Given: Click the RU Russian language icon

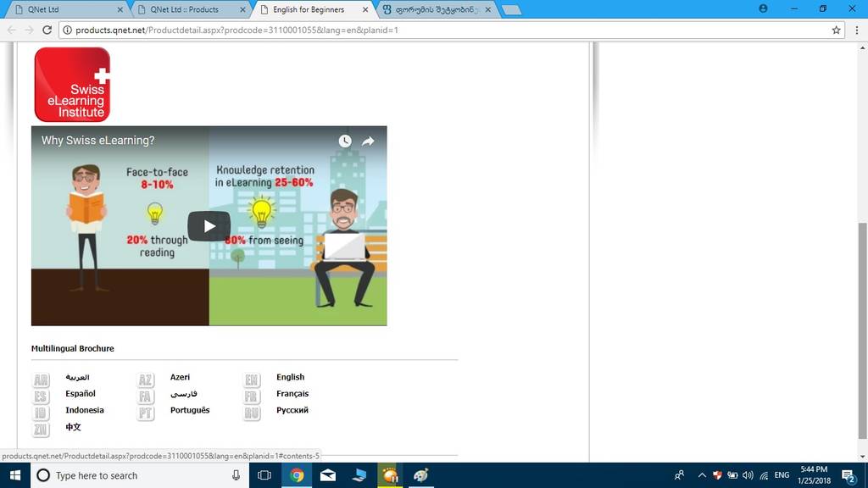Looking at the screenshot, I should coord(252,413).
